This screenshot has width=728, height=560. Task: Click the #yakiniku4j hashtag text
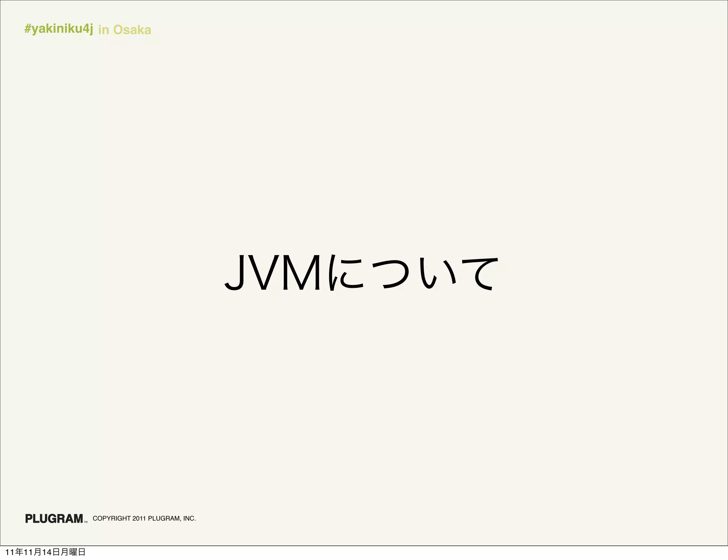[x=59, y=29]
